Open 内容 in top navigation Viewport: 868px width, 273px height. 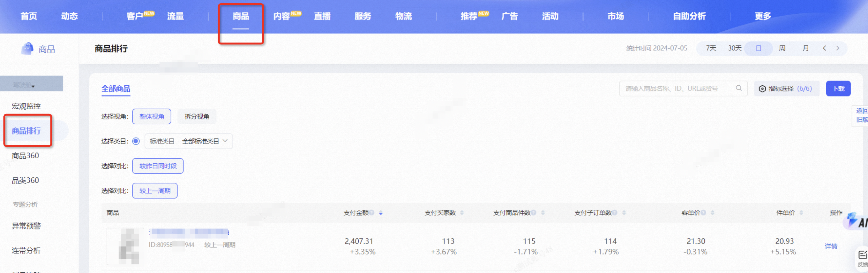coord(282,16)
